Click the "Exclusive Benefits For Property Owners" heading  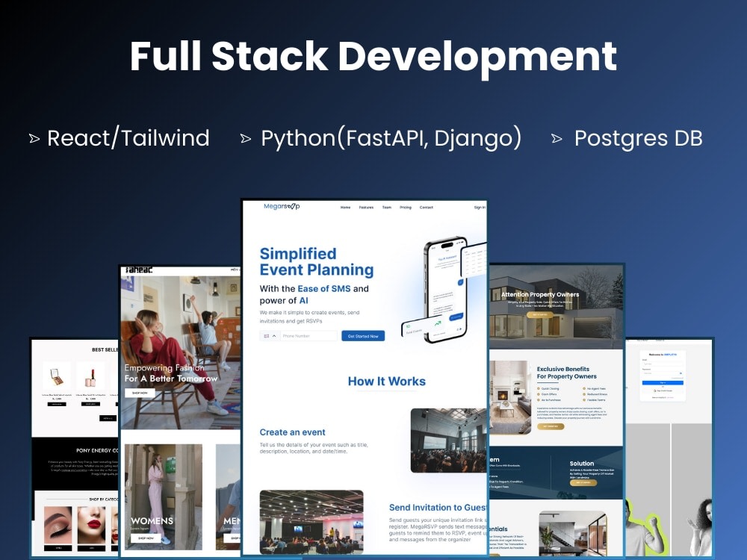566,373
